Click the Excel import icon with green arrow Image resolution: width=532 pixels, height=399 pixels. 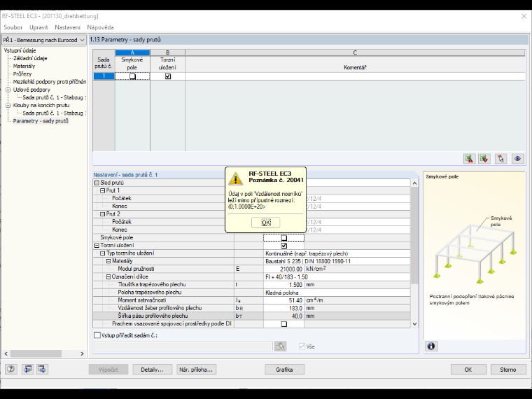[x=484, y=158]
